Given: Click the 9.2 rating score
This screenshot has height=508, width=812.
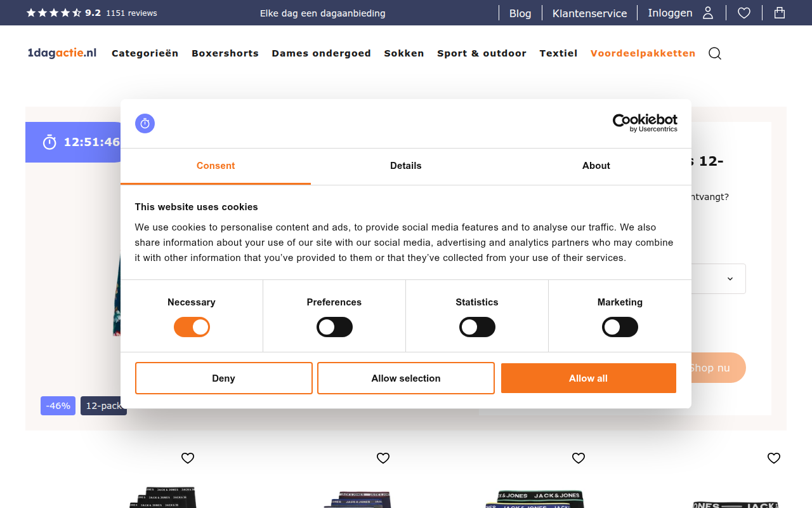Looking at the screenshot, I should 93,13.
